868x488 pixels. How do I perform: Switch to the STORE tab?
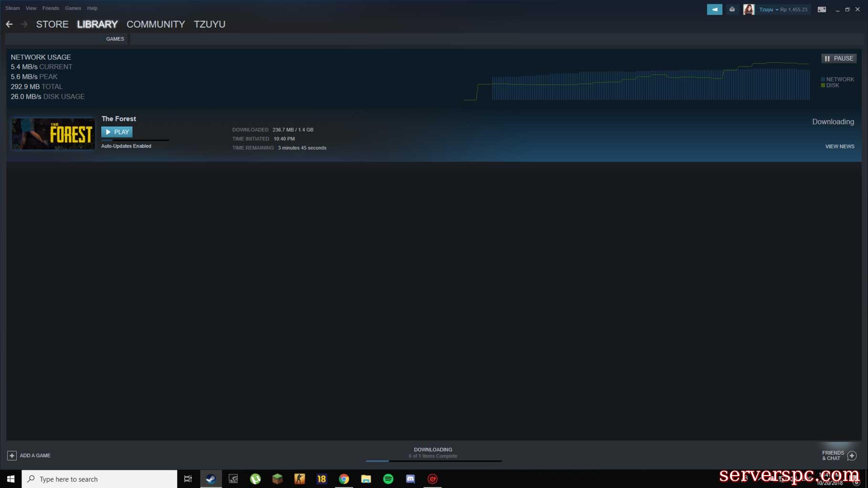[52, 24]
